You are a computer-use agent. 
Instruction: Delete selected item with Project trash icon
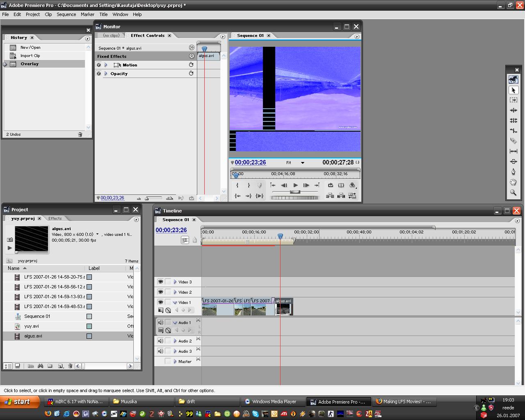[70, 366]
